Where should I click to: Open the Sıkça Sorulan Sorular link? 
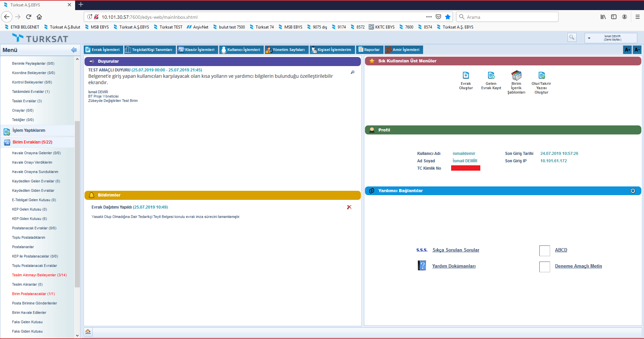pos(455,250)
